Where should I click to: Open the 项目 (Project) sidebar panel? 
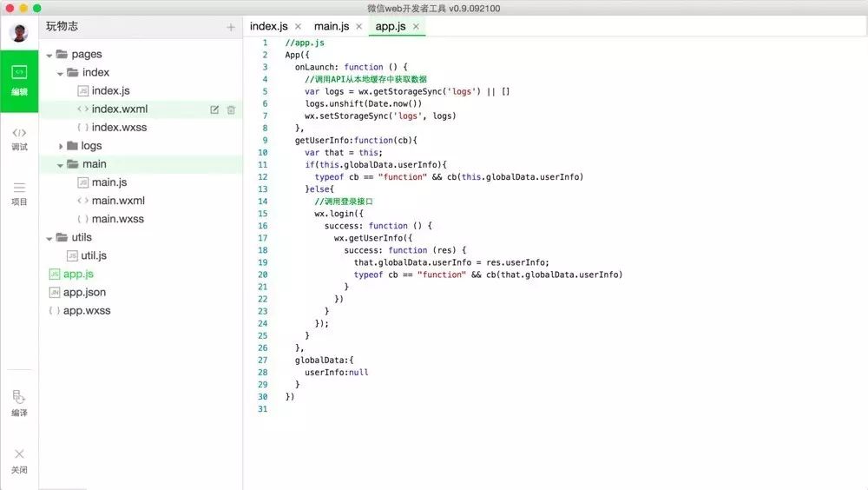(x=19, y=193)
